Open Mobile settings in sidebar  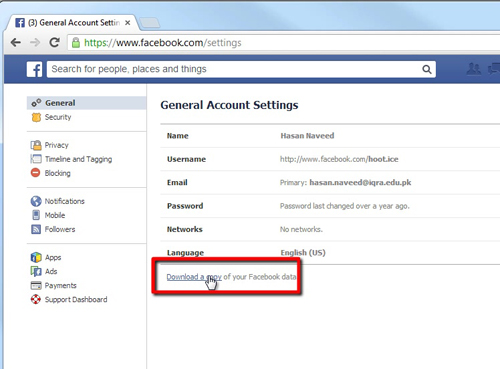coord(55,215)
